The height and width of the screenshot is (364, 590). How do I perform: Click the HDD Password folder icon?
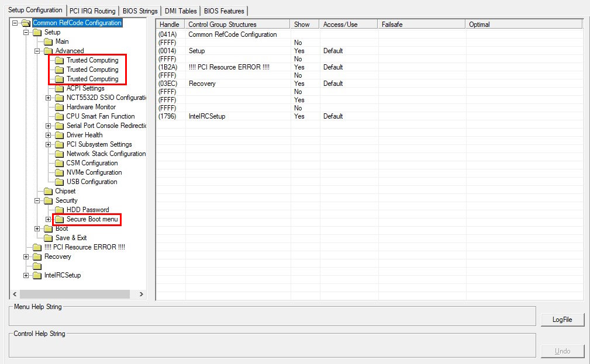[x=59, y=210]
